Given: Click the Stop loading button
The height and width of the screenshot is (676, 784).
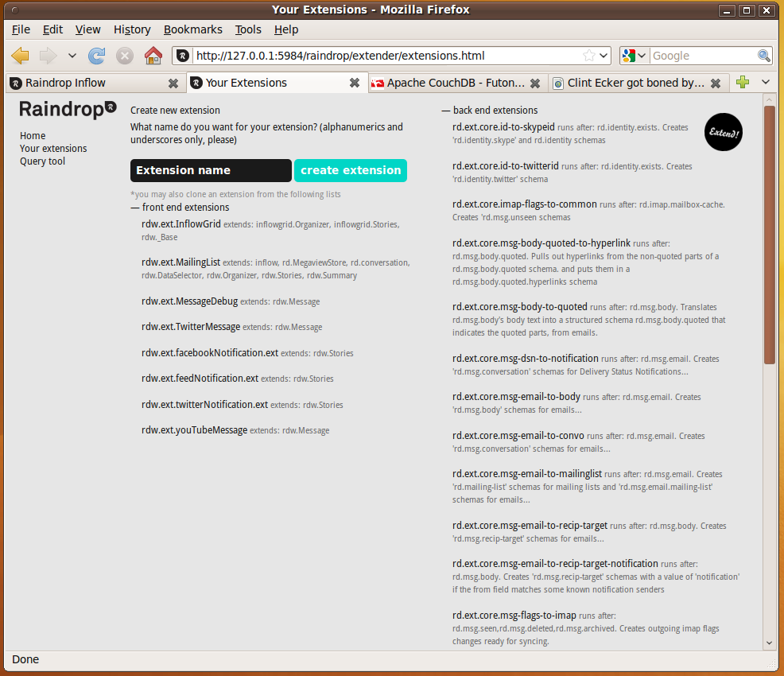Looking at the screenshot, I should click(125, 56).
